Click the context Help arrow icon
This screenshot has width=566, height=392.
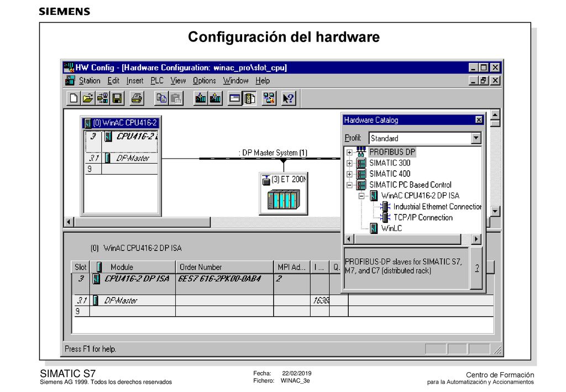tap(289, 98)
